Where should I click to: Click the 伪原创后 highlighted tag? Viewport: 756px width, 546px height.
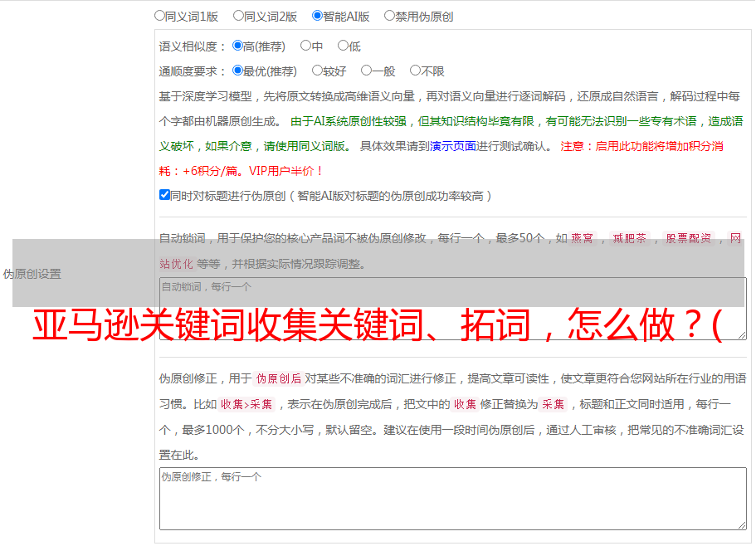point(279,378)
